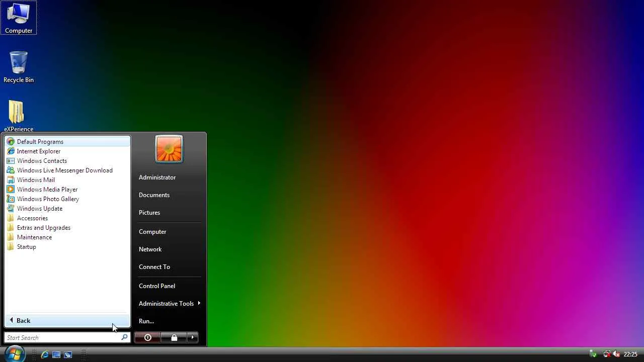644x362 pixels.
Task: Start Windows Media Player
Action: [x=67, y=190]
